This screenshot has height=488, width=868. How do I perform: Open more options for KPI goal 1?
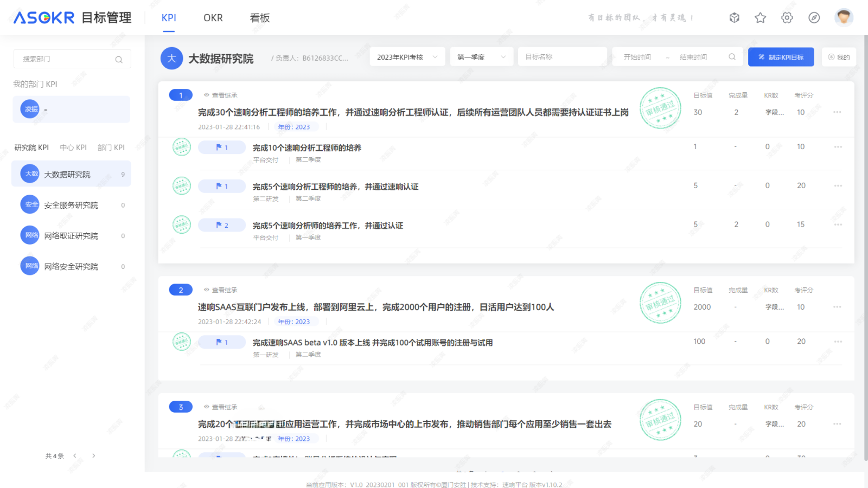837,112
